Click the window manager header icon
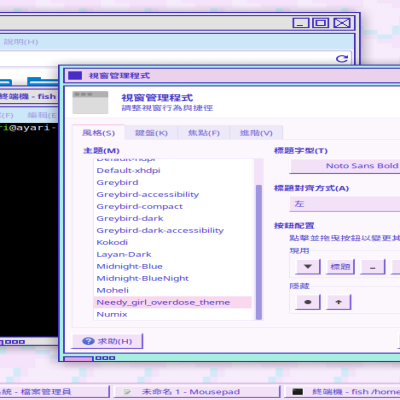The width and height of the screenshot is (400, 400). (x=90, y=102)
